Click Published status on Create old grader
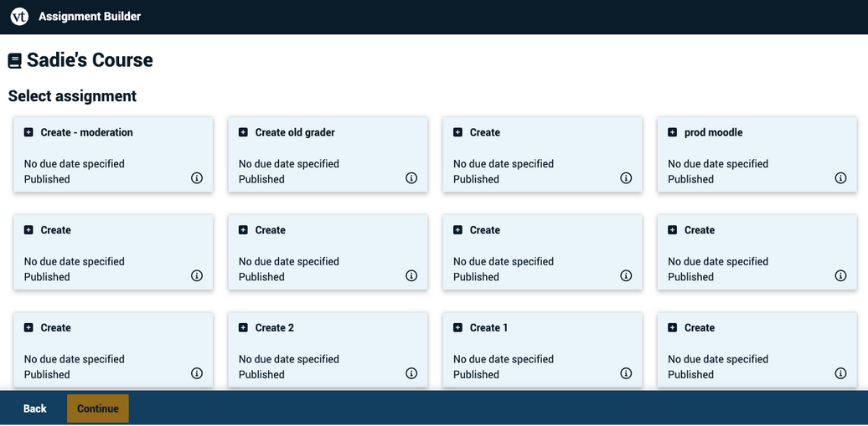 (x=262, y=179)
